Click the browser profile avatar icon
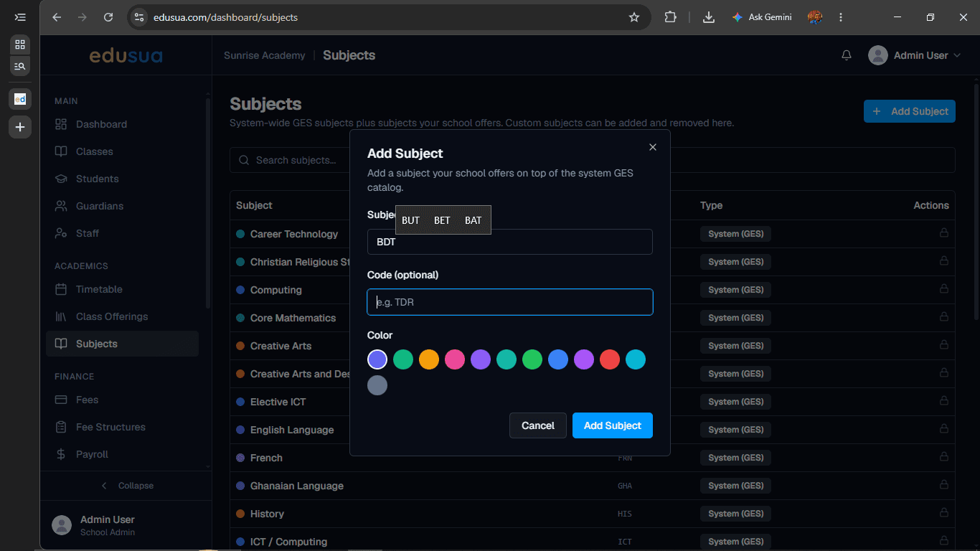 pyautogui.click(x=814, y=17)
